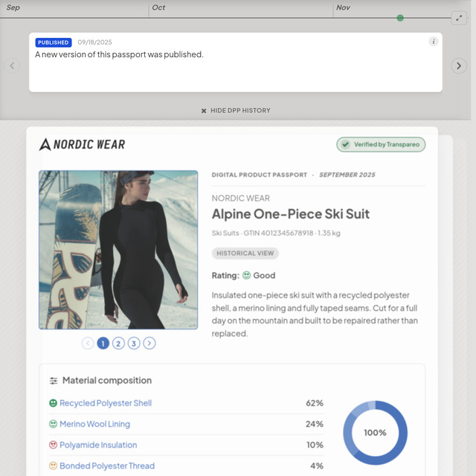Click the Nordic Wear logo

click(82, 144)
